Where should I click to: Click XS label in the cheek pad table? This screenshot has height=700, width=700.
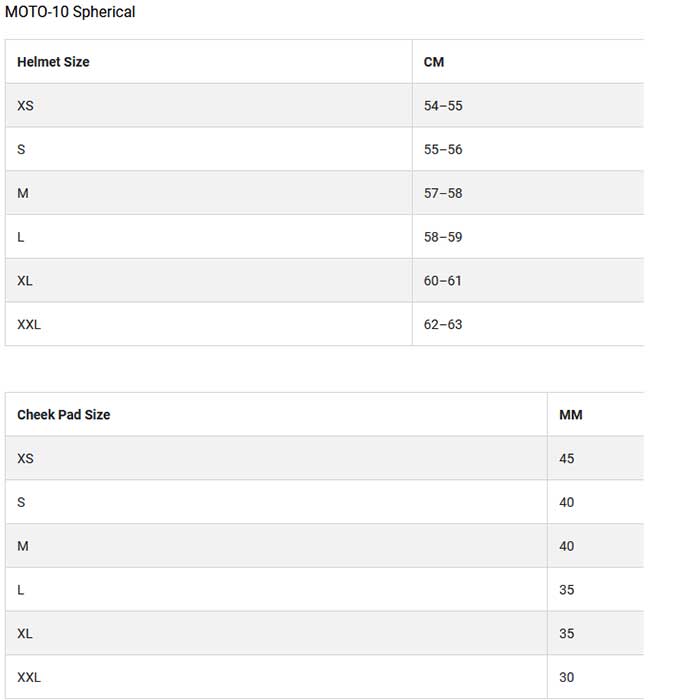tap(25, 459)
